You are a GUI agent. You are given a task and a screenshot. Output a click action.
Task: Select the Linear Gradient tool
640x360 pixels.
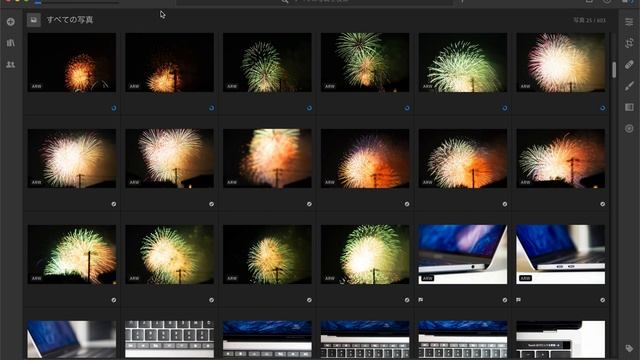[629, 107]
